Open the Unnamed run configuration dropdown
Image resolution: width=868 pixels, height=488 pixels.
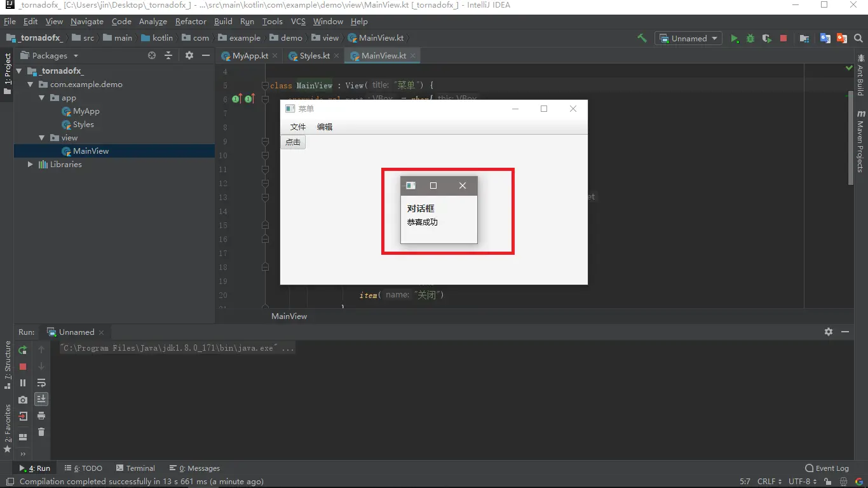click(x=689, y=38)
